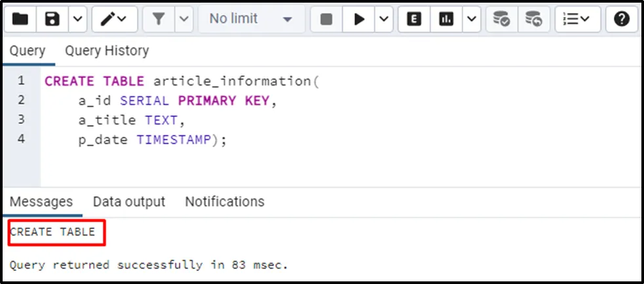Open the Notifications tab
This screenshot has height=284, width=644.
pos(225,202)
